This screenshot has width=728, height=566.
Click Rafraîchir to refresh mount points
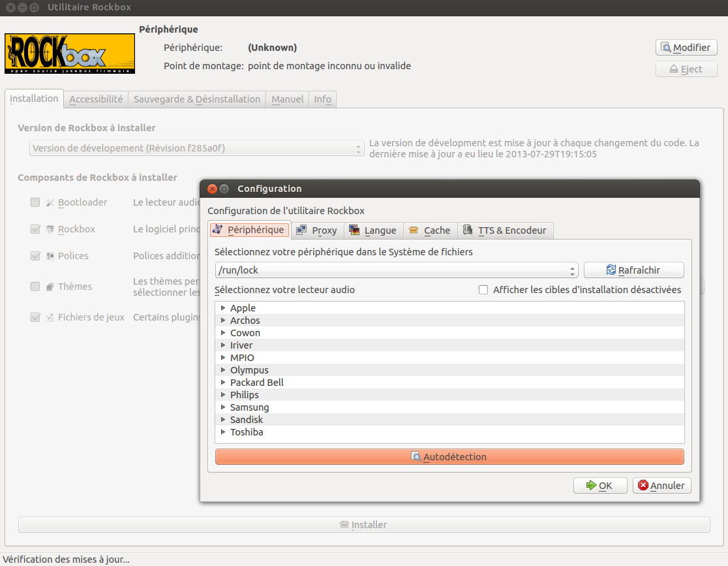pos(633,270)
